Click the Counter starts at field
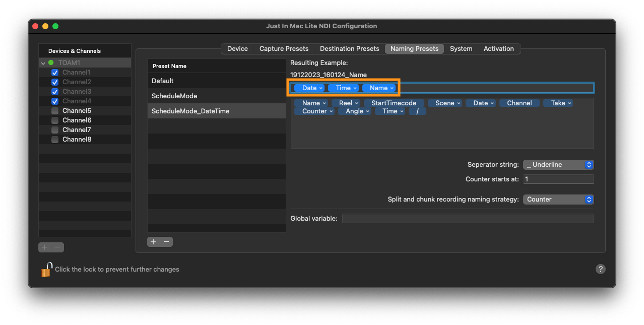The image size is (644, 325). [558, 179]
